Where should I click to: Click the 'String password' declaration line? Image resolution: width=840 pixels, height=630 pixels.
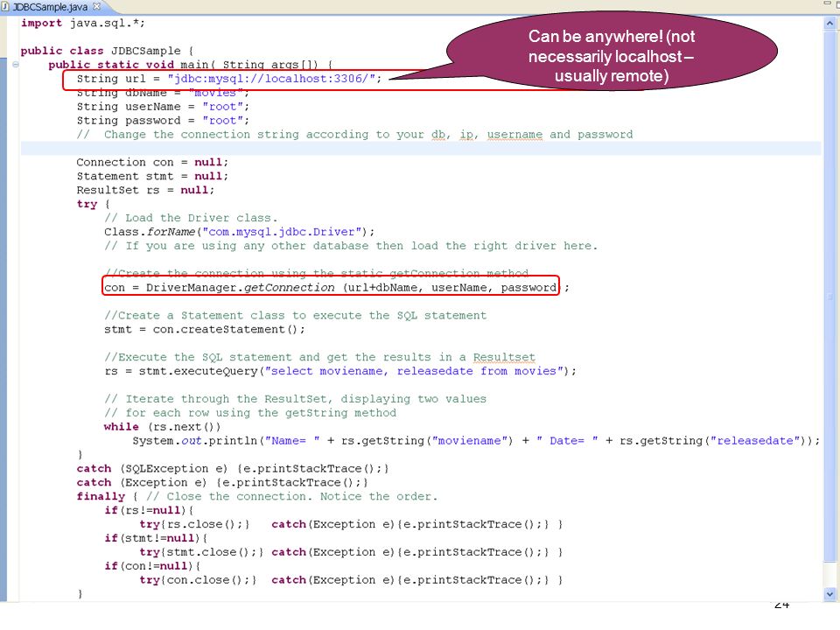click(x=163, y=121)
